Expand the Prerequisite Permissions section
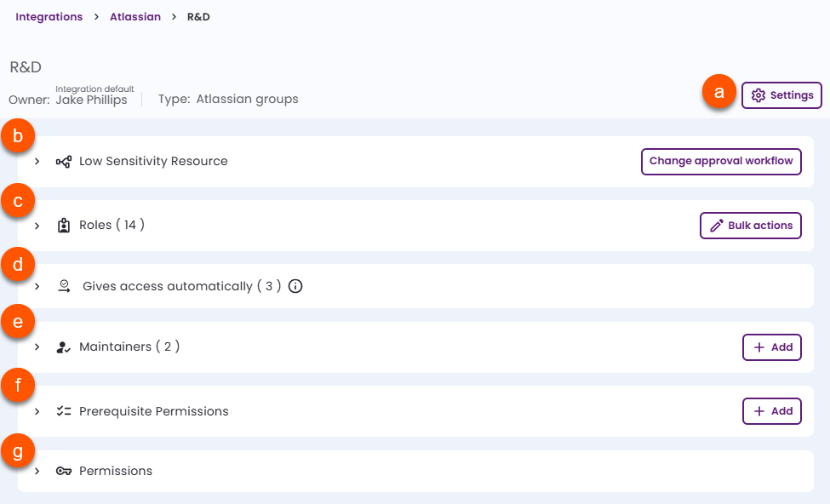Image resolution: width=830 pixels, height=504 pixels. (x=37, y=410)
